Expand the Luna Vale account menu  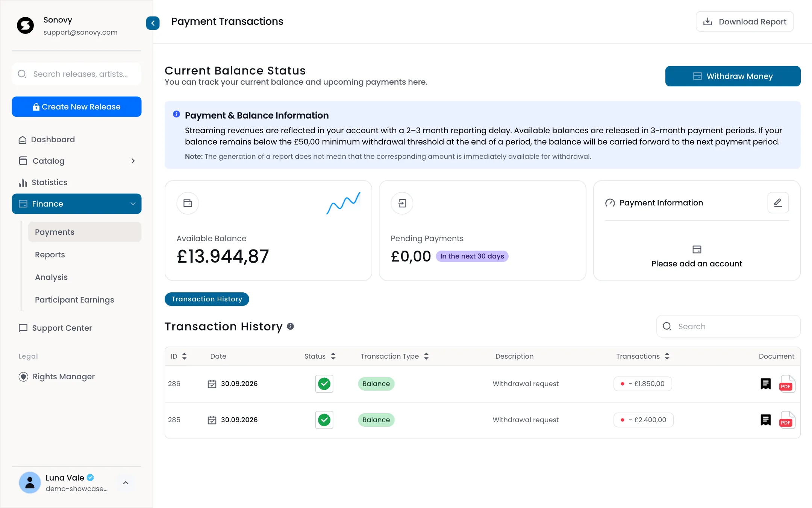pos(126,483)
